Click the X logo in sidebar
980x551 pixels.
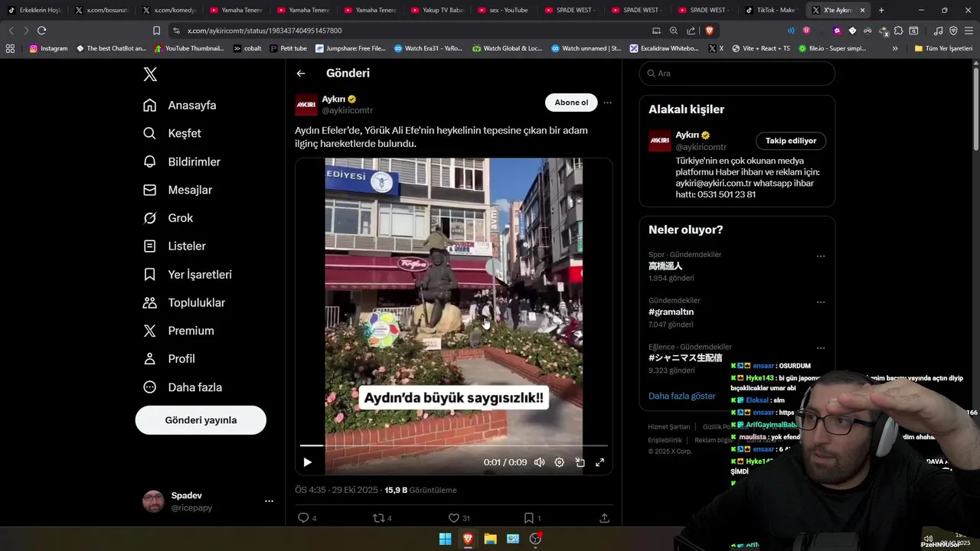(150, 74)
